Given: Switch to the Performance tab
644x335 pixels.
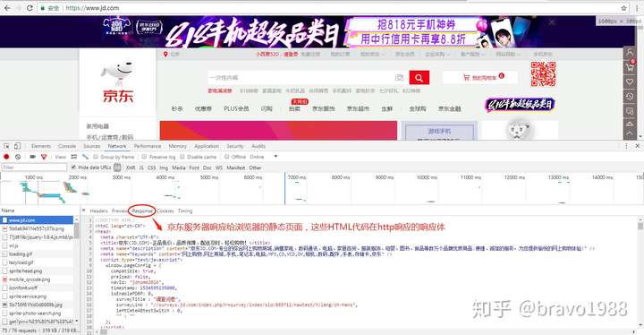Looking at the screenshot, I should [x=148, y=146].
